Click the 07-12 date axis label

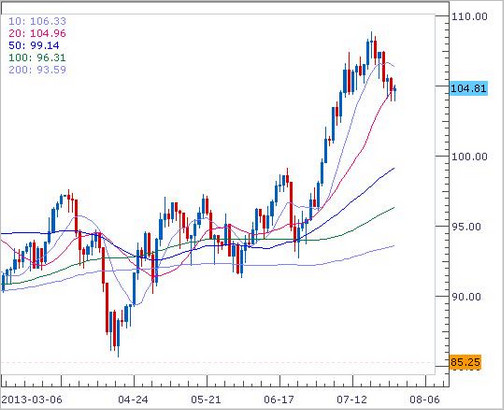coord(352,399)
